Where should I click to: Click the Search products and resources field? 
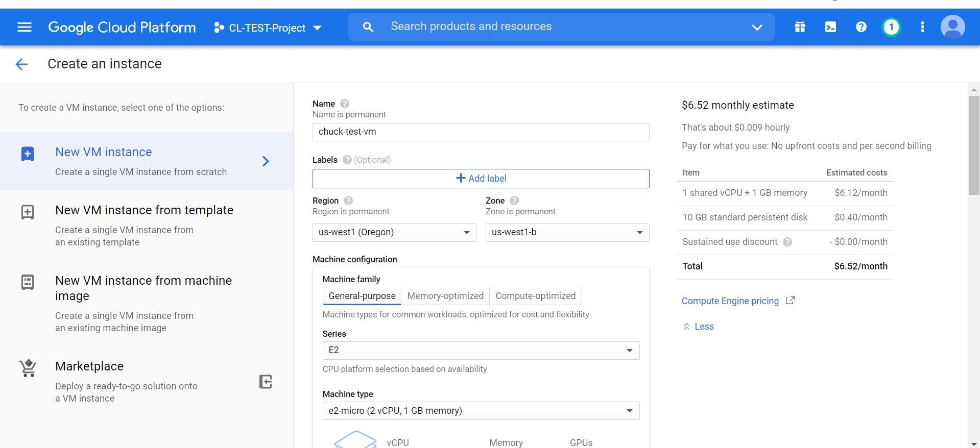click(x=562, y=27)
